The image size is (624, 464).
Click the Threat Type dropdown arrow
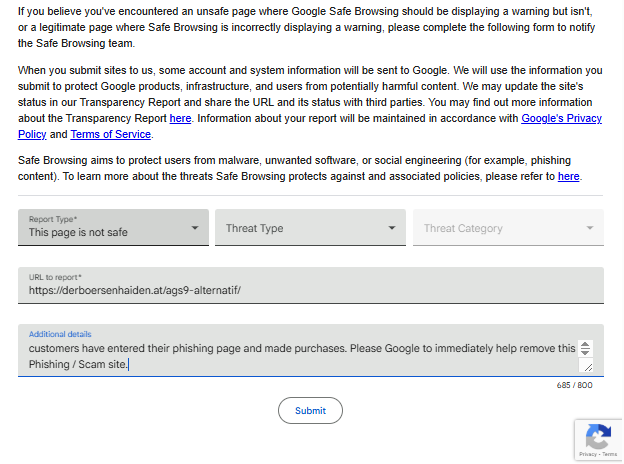point(392,228)
